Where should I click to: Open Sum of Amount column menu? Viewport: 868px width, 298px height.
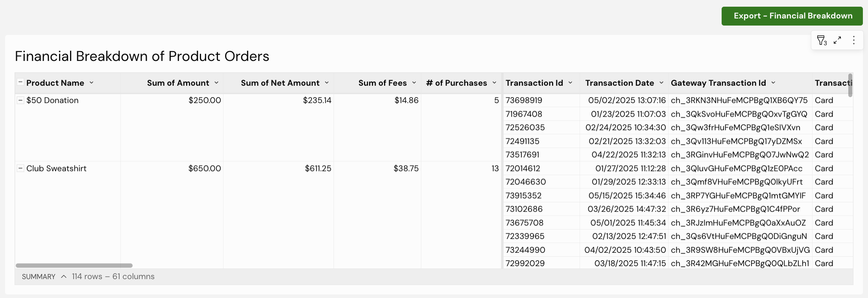pos(216,83)
